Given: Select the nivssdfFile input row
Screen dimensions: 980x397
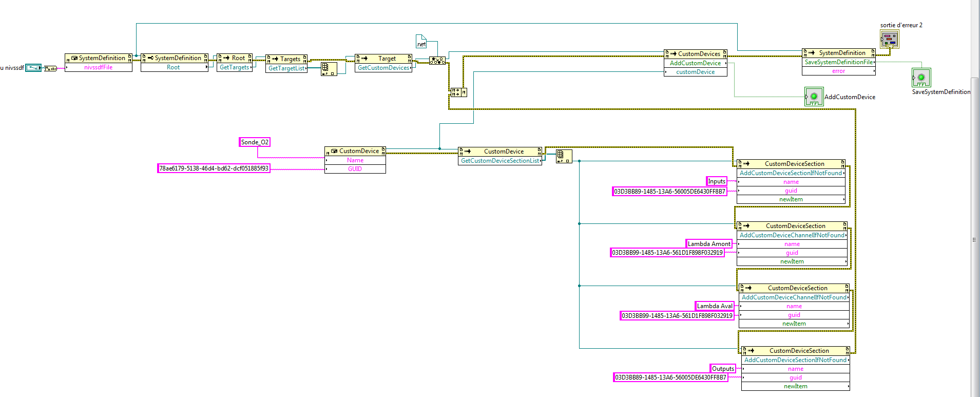Looking at the screenshot, I should (99, 67).
